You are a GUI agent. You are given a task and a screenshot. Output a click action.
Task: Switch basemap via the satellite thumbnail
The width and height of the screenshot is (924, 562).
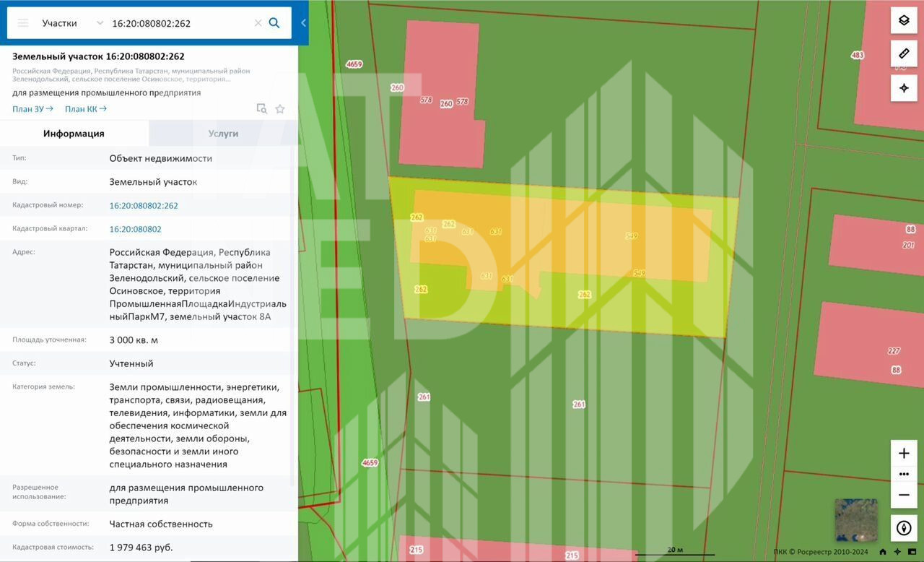(x=856, y=520)
